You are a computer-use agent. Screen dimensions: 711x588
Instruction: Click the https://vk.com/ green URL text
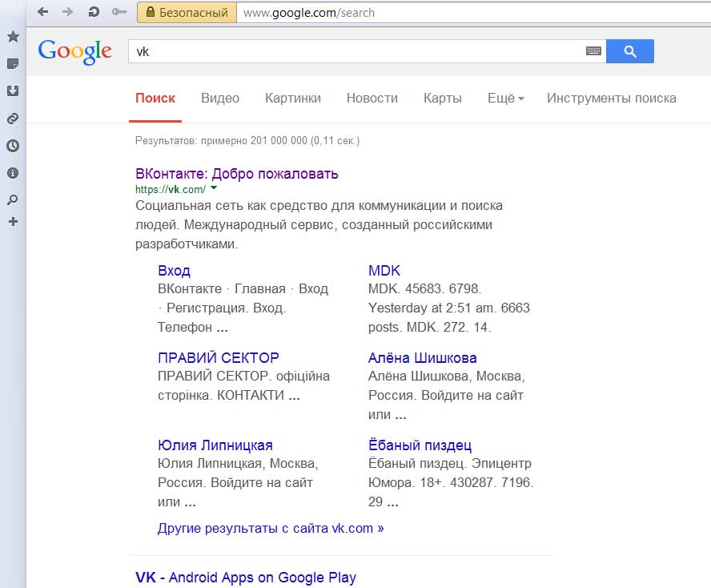[x=171, y=189]
